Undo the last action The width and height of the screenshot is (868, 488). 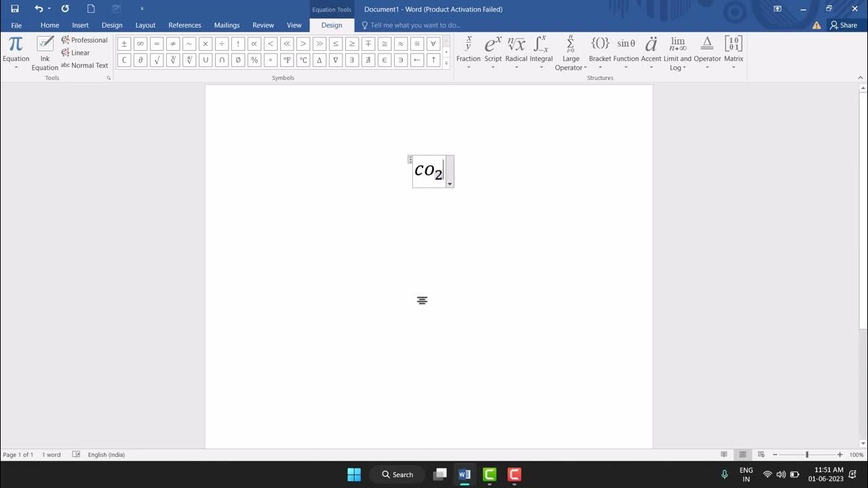click(x=39, y=9)
